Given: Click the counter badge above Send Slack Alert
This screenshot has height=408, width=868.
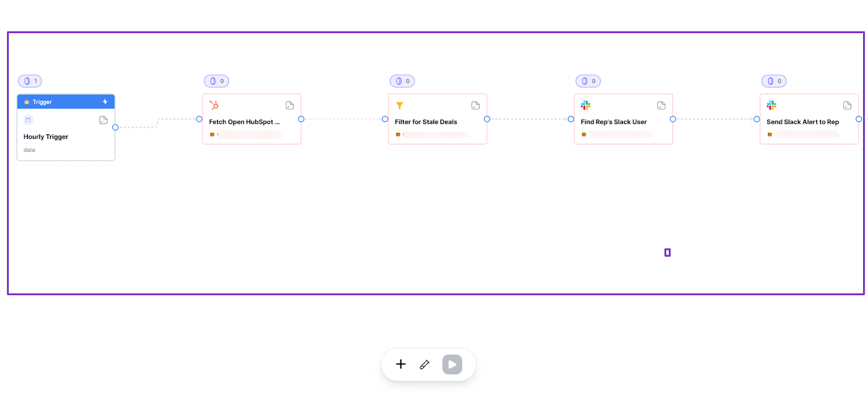Looking at the screenshot, I should click(x=774, y=81).
